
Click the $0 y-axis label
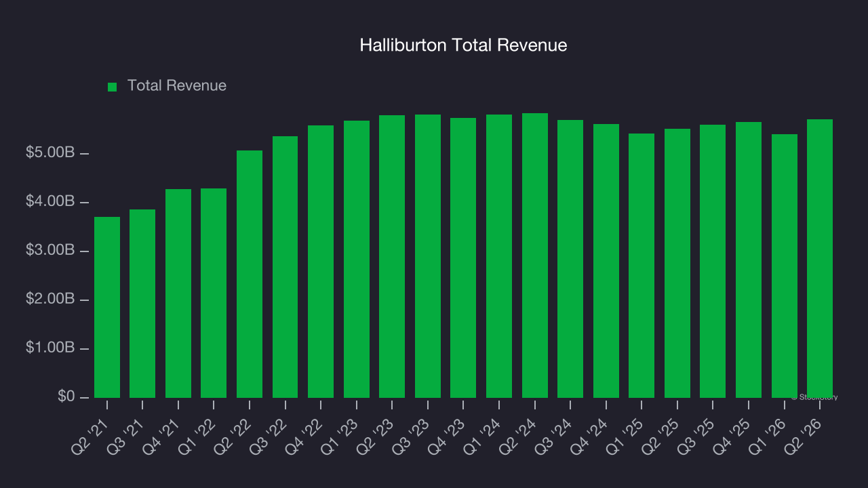[66, 397]
